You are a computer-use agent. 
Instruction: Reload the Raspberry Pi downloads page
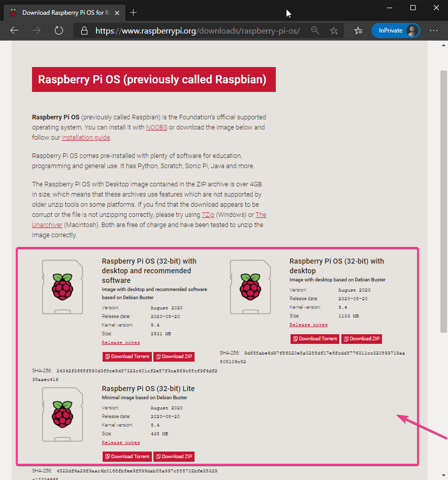coord(58,30)
